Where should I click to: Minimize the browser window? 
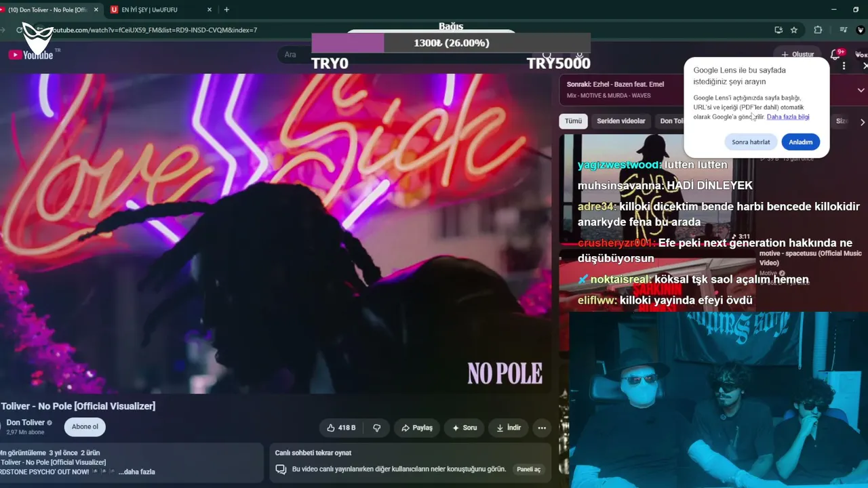click(835, 9)
